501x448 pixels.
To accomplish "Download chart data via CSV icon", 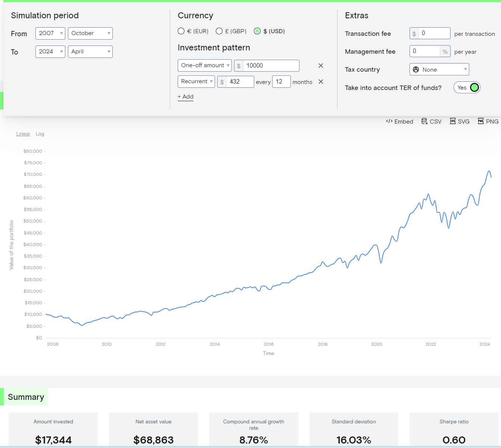I will tap(424, 121).
